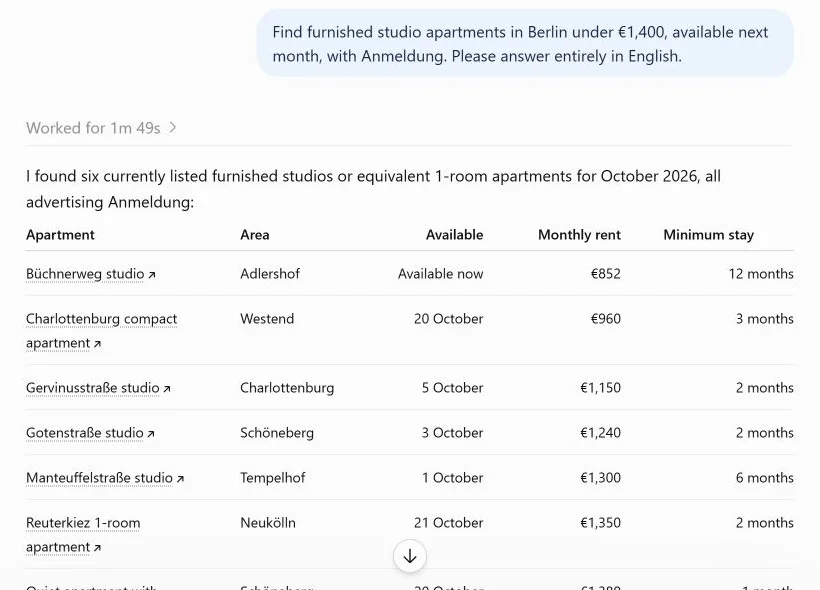Click the '3 months' minimum stay cell

pos(765,319)
